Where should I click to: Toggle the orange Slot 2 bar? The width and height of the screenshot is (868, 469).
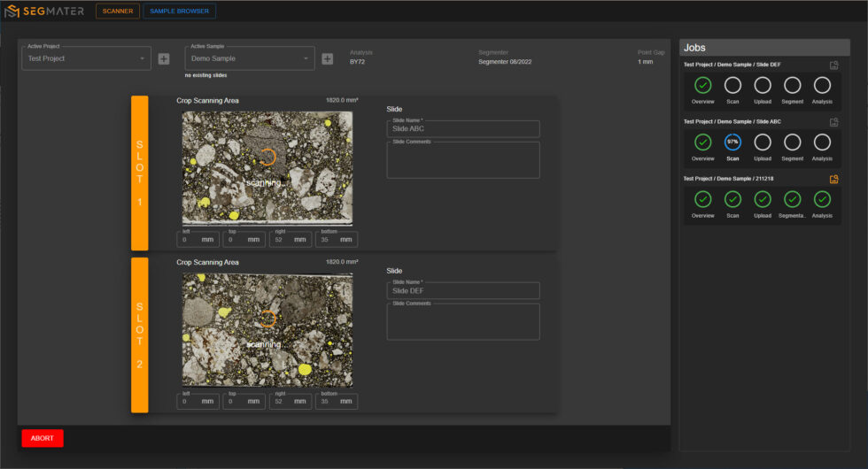(x=139, y=334)
